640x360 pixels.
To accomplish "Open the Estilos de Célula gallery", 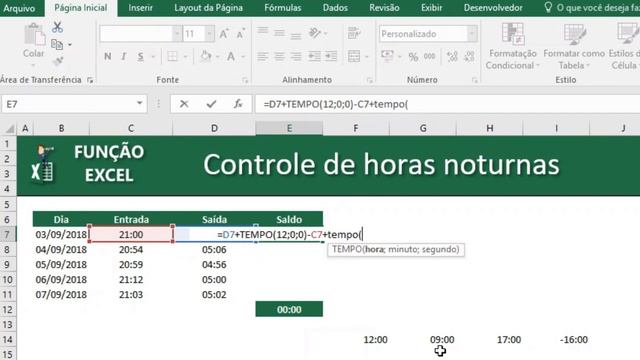I will [x=624, y=46].
